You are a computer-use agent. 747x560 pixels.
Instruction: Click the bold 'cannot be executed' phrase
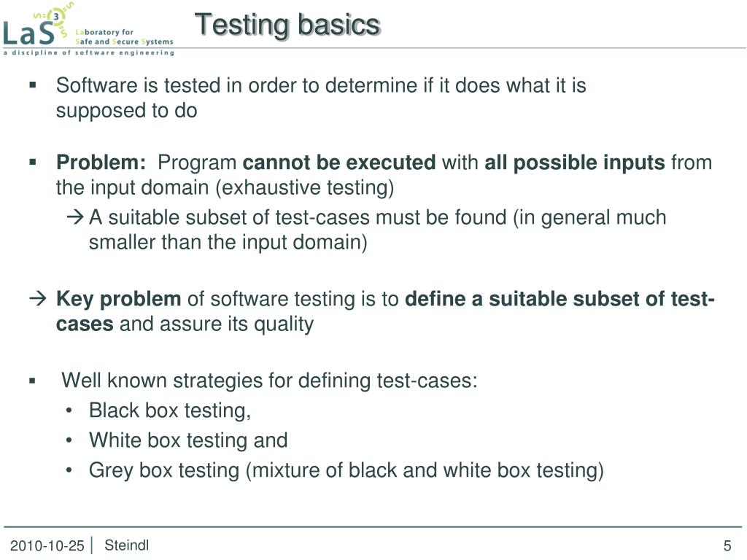(339, 163)
